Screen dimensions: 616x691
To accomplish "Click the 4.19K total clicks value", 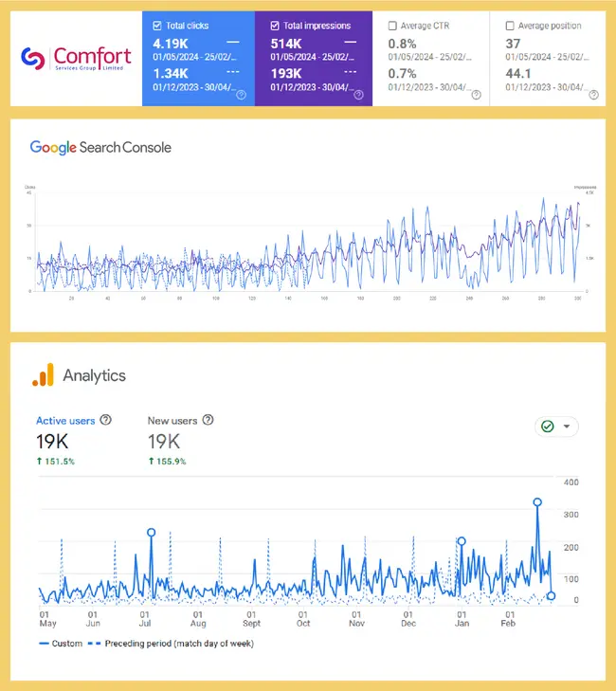I will pyautogui.click(x=171, y=44).
